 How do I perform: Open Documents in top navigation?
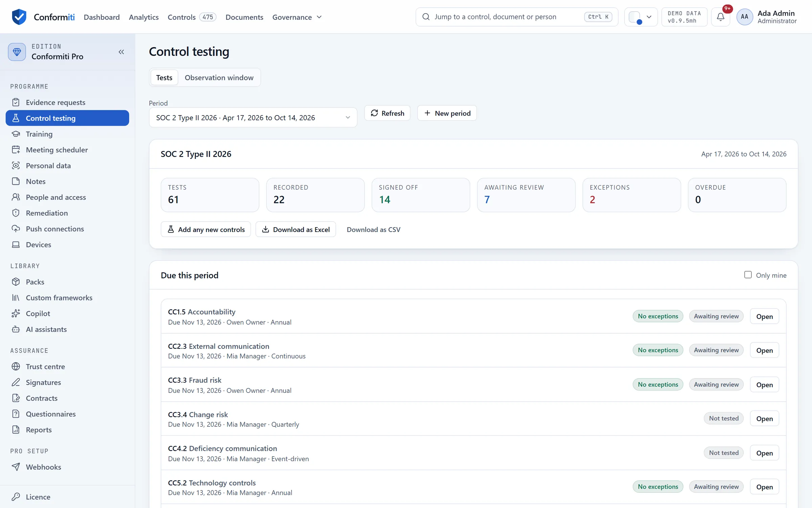[244, 17]
